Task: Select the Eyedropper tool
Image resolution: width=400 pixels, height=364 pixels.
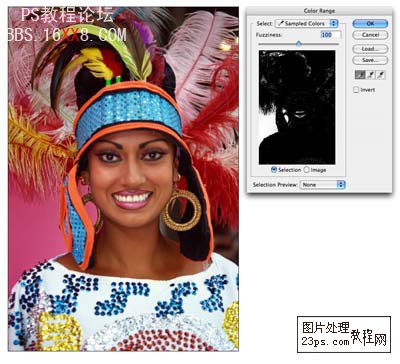Action: pyautogui.click(x=360, y=75)
